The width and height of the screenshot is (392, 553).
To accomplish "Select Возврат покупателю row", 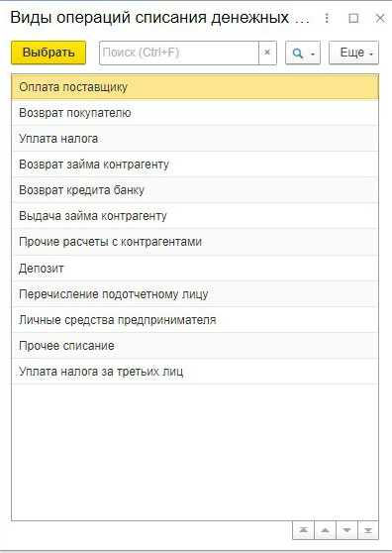I will 195,113.
